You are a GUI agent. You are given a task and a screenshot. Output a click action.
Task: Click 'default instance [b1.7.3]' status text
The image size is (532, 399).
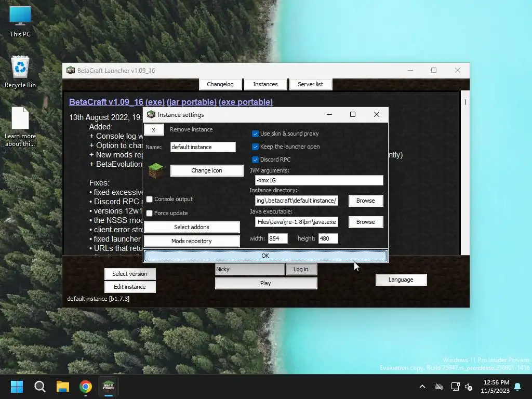coord(98,299)
